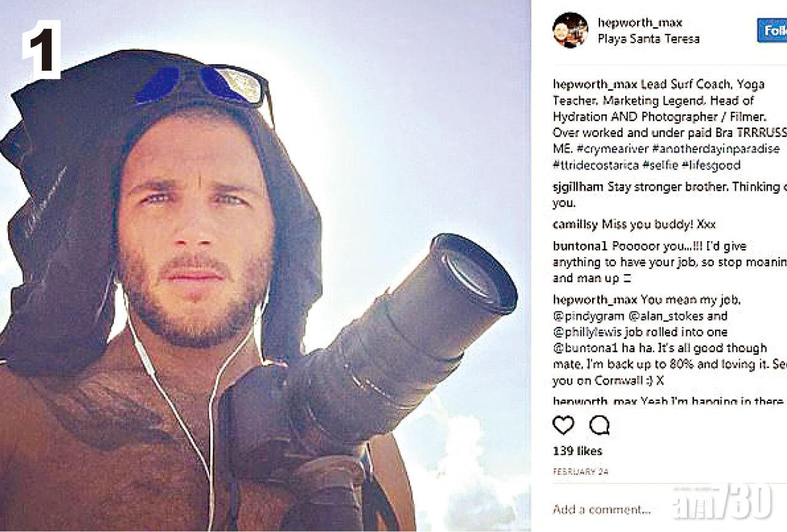787x532 pixels.
Task: Open buntona1's profile from the comment
Action: point(580,247)
